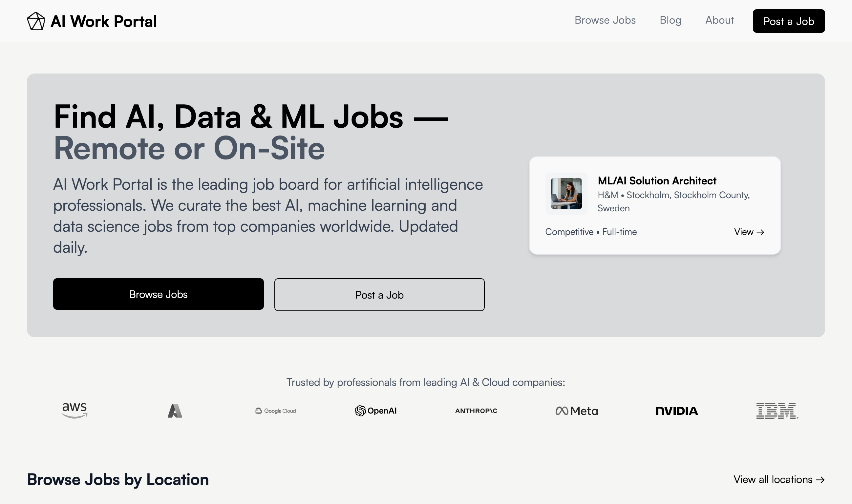Click the Browse Jobs hero button
Image resolution: width=852 pixels, height=504 pixels.
(158, 294)
